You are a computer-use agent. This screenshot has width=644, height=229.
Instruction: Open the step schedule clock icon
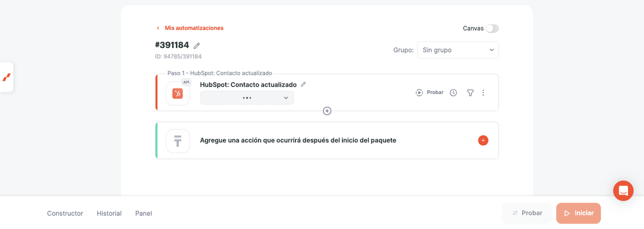point(453,92)
